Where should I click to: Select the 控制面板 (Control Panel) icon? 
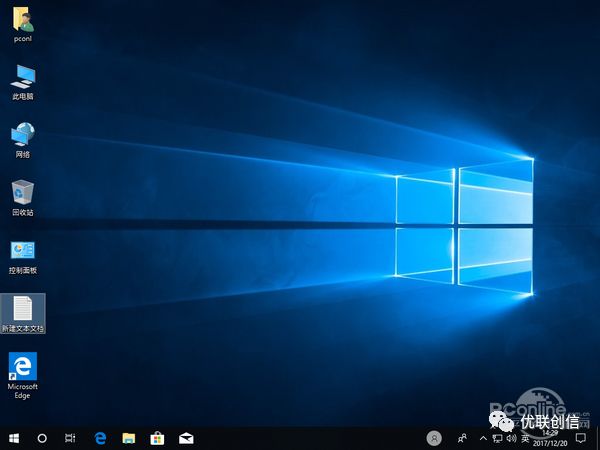(23, 257)
